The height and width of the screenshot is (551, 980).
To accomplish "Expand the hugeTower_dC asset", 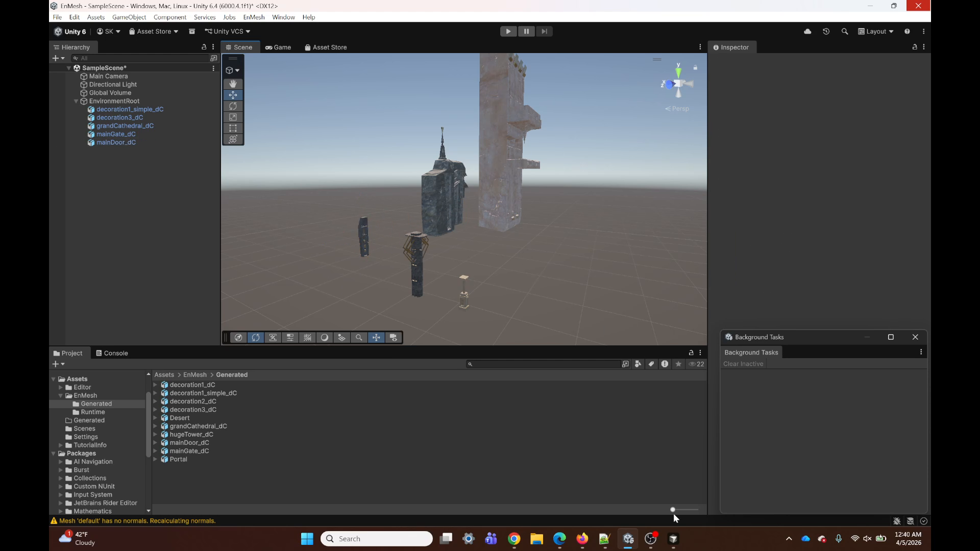I will (155, 435).
